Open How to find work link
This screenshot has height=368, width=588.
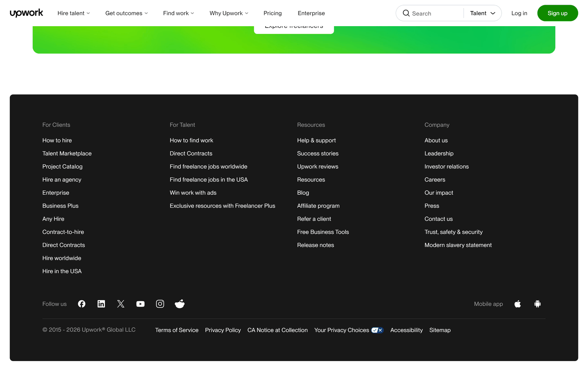point(191,141)
